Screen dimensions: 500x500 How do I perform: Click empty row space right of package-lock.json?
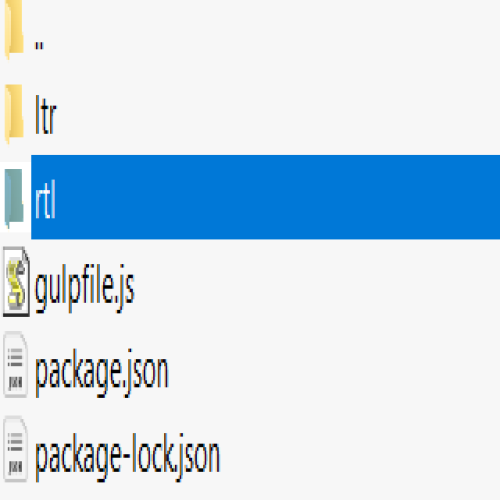[x=361, y=449]
